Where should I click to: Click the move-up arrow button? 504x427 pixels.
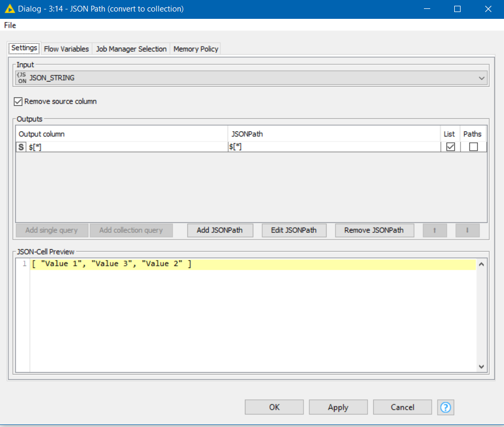[x=434, y=230]
